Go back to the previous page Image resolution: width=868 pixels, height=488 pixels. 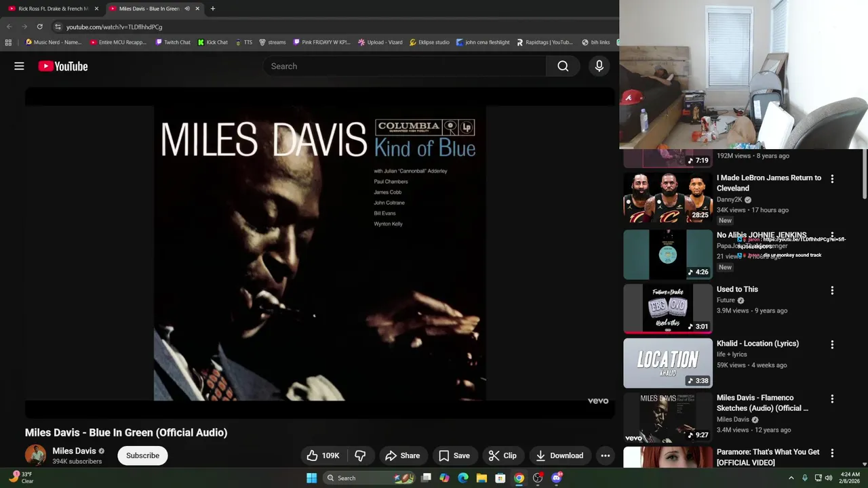(9, 26)
